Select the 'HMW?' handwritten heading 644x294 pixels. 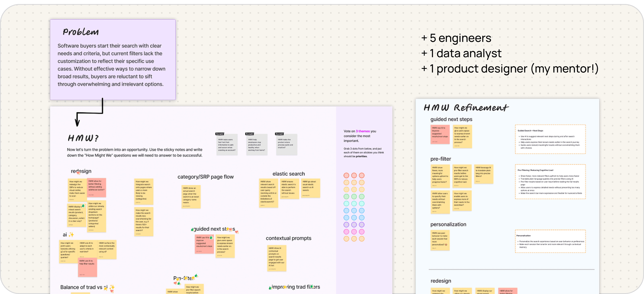(83, 138)
